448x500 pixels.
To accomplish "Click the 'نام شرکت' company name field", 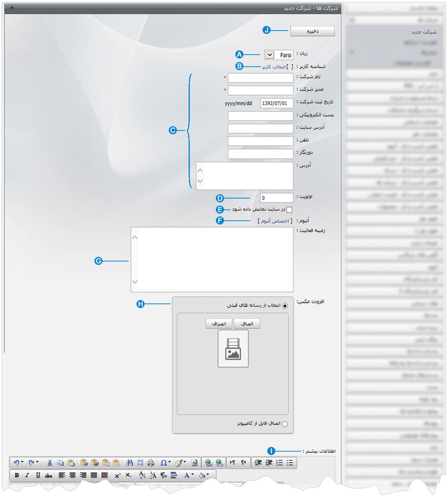I will (x=260, y=78).
